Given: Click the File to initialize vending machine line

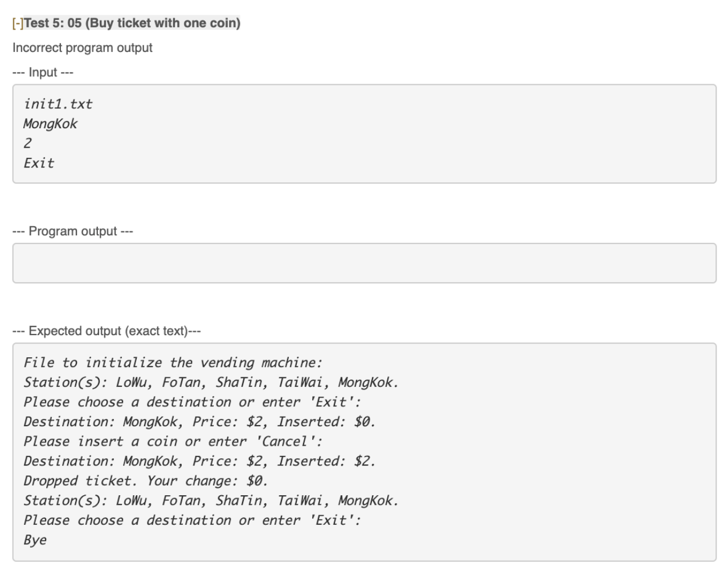Looking at the screenshot, I should point(173,363).
